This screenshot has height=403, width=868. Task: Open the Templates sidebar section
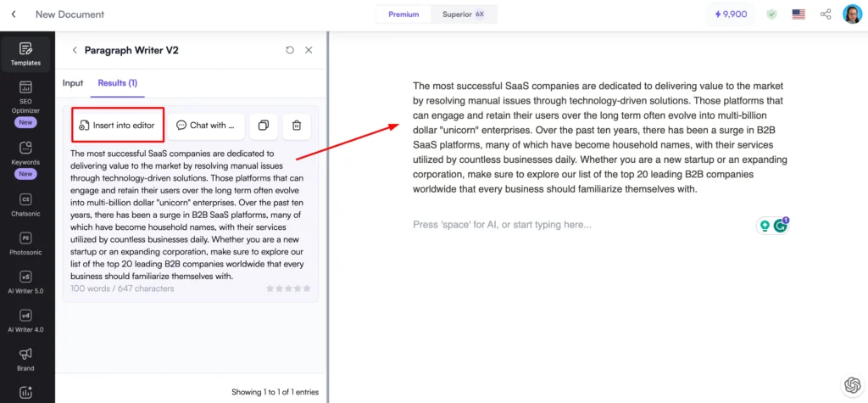25,53
